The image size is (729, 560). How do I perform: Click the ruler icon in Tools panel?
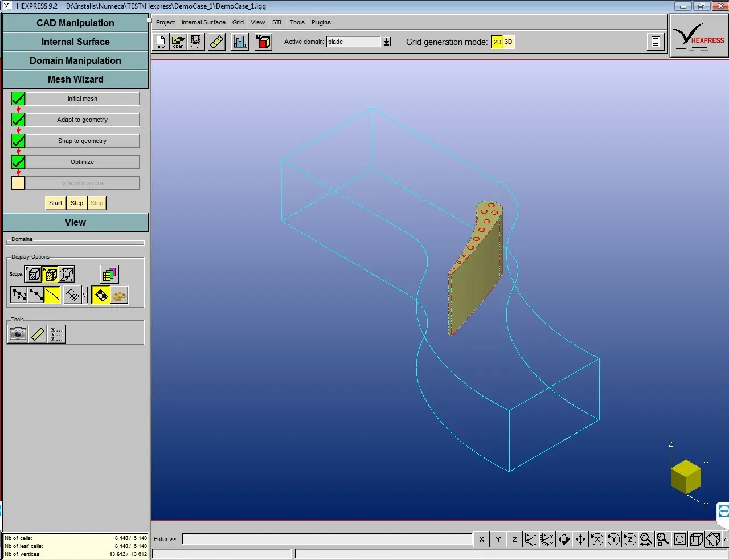point(38,334)
